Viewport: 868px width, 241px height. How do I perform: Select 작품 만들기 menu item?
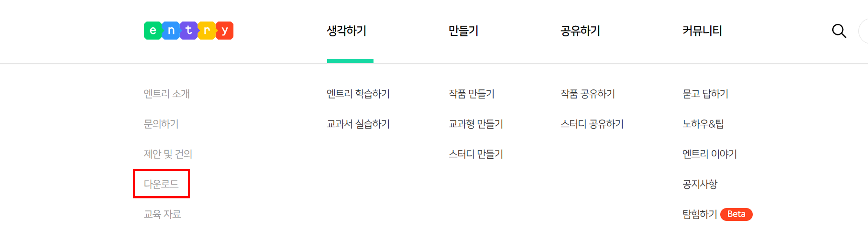point(471,94)
